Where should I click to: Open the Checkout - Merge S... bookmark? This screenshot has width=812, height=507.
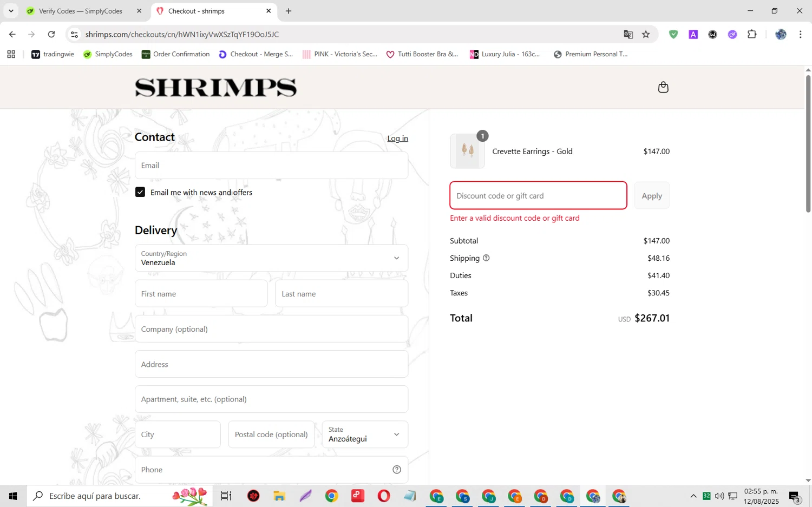point(256,54)
